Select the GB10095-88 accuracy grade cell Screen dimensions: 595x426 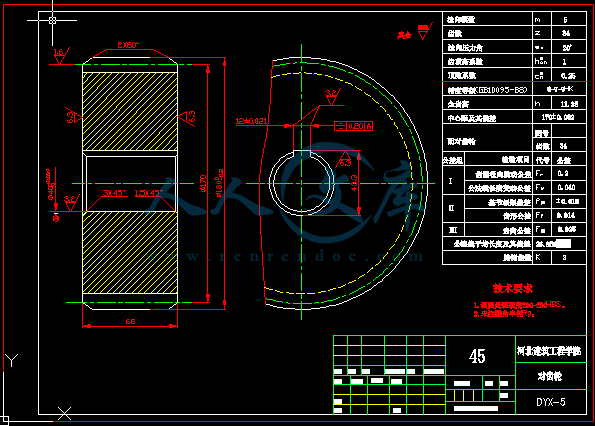pos(488,90)
